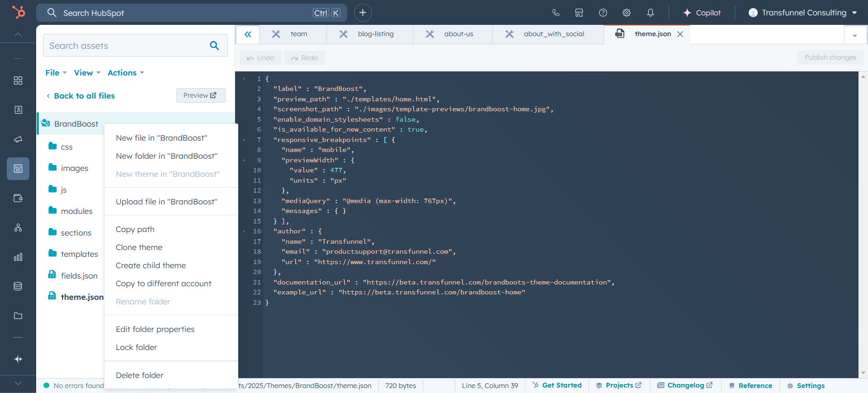Select Delete folder
The width and height of the screenshot is (868, 393).
(171, 375)
